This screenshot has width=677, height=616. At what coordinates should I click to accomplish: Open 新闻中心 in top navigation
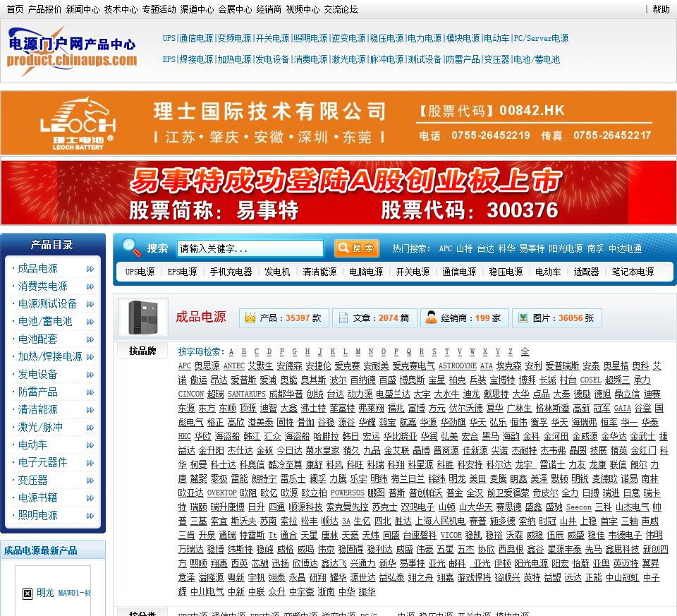[x=83, y=9]
